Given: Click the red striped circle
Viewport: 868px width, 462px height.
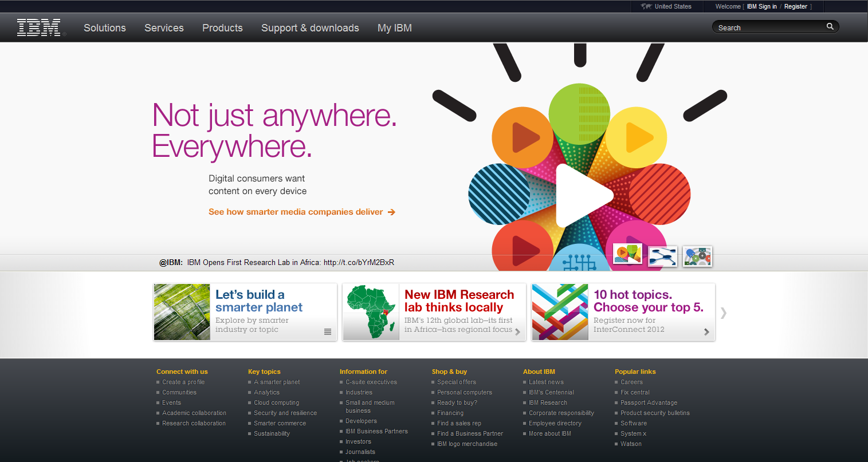Looking at the screenshot, I should pos(659,194).
